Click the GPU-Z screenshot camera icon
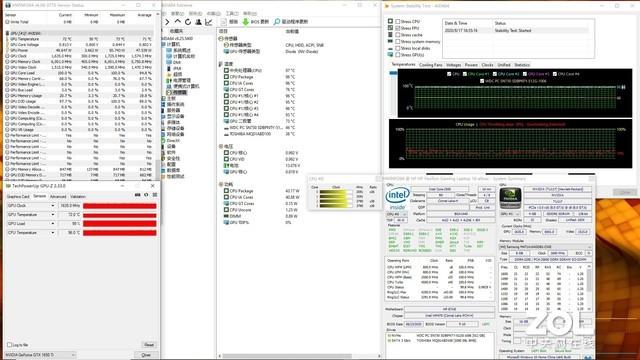Screen dimensions: 640x360 pos(138,195)
